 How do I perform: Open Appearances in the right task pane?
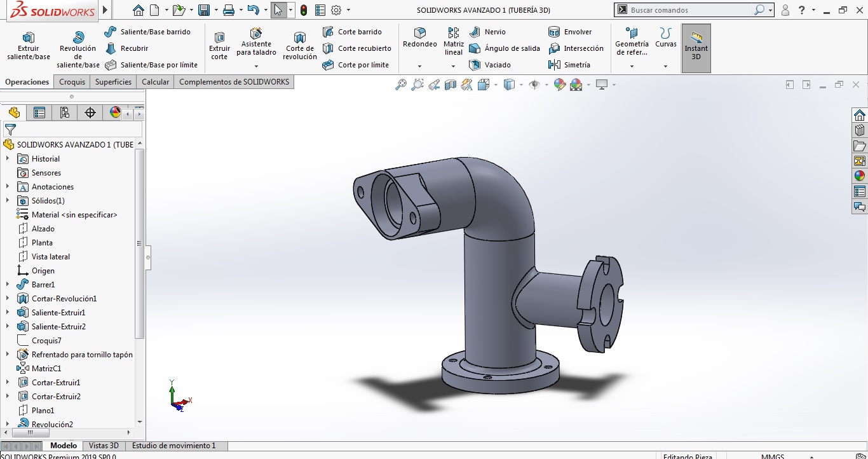tap(860, 176)
